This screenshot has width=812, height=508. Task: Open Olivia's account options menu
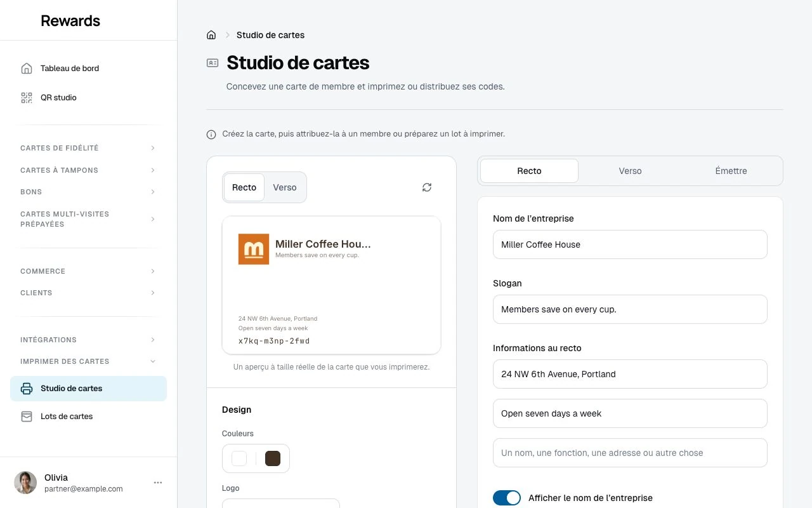pos(158,483)
